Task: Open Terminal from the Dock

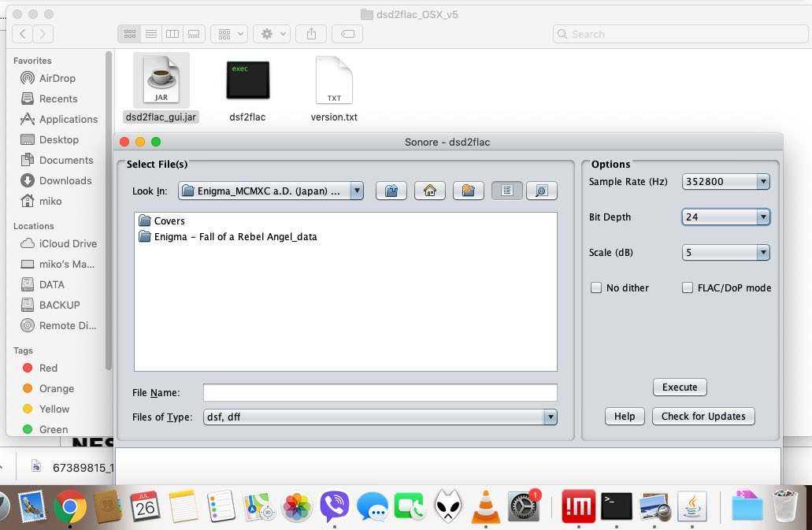Action: coord(616,506)
